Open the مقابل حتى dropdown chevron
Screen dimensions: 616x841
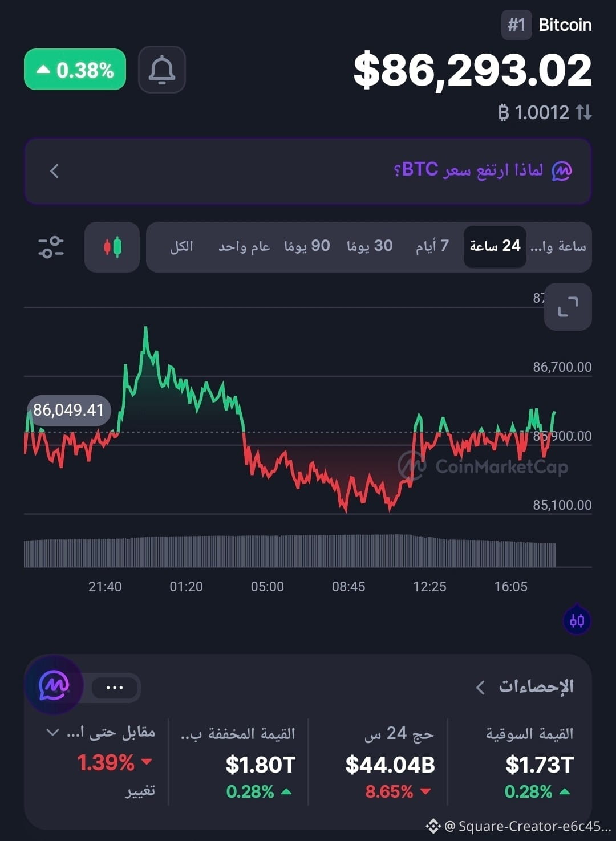pyautogui.click(x=52, y=732)
